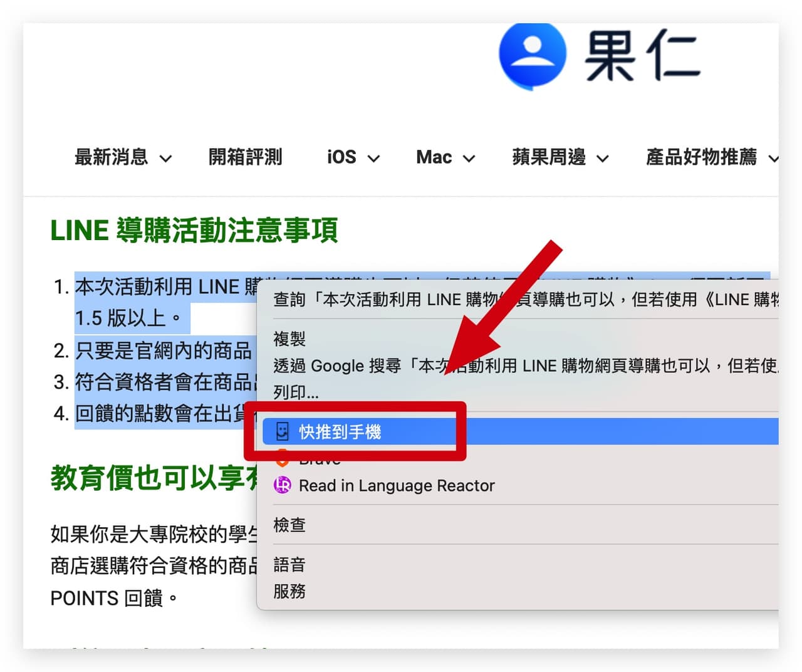Go to the Mac navigation link

click(434, 157)
